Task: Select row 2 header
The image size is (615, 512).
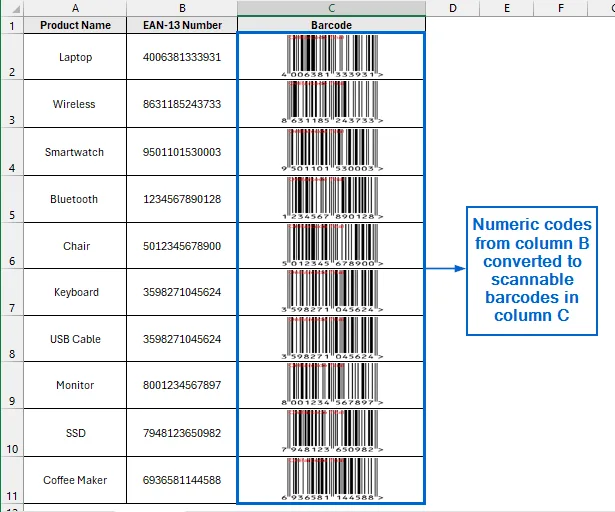Action: 12,56
